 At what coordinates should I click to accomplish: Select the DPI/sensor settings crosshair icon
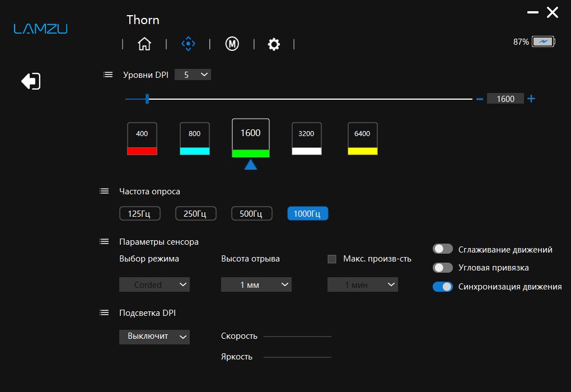[188, 44]
